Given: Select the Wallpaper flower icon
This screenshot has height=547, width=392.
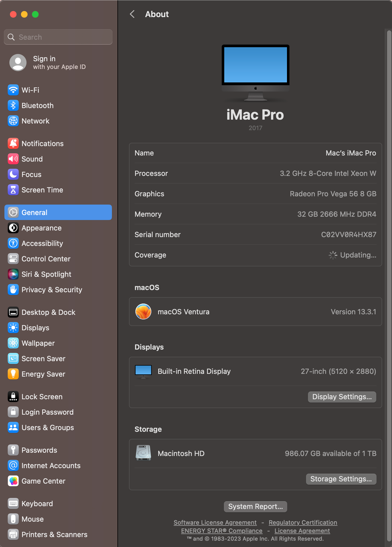Looking at the screenshot, I should (x=13, y=343).
